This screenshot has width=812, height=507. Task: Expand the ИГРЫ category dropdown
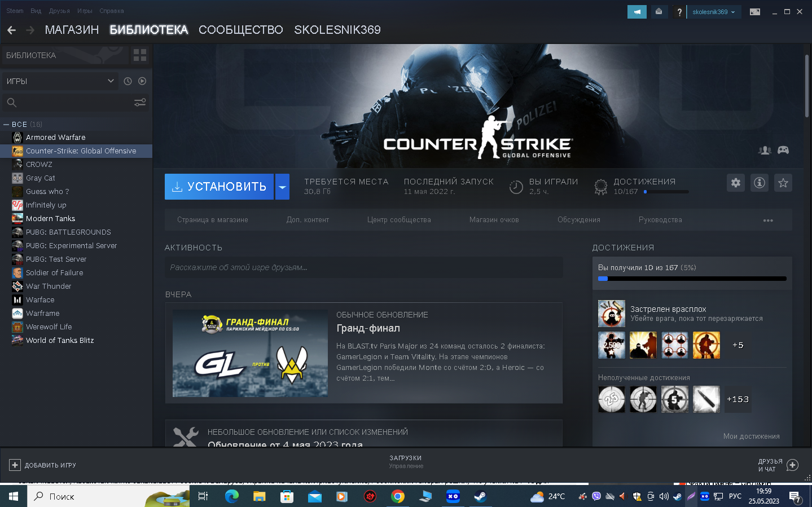(x=60, y=81)
